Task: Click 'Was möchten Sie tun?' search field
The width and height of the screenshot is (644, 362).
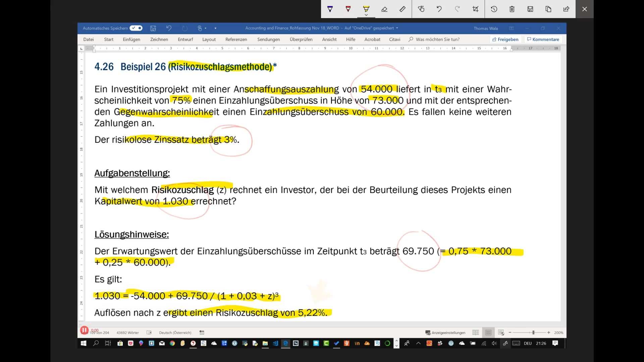Action: pyautogui.click(x=434, y=39)
